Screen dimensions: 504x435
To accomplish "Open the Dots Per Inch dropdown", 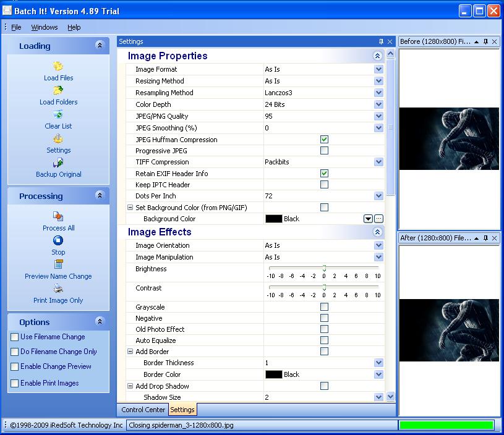I will coord(379,196).
